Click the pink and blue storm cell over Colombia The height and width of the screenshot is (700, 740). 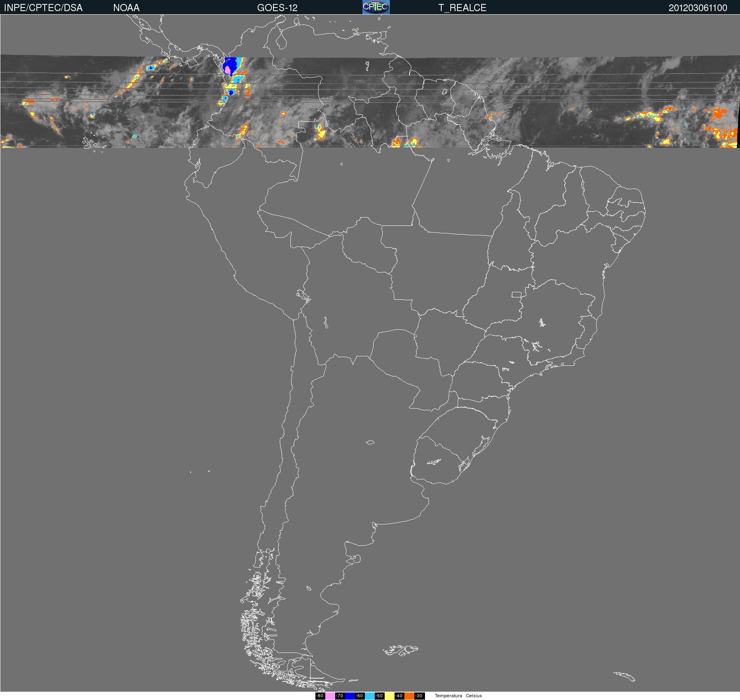pyautogui.click(x=230, y=66)
